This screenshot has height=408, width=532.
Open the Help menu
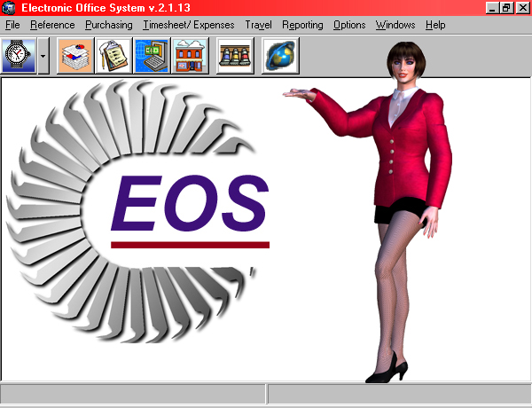(x=435, y=25)
